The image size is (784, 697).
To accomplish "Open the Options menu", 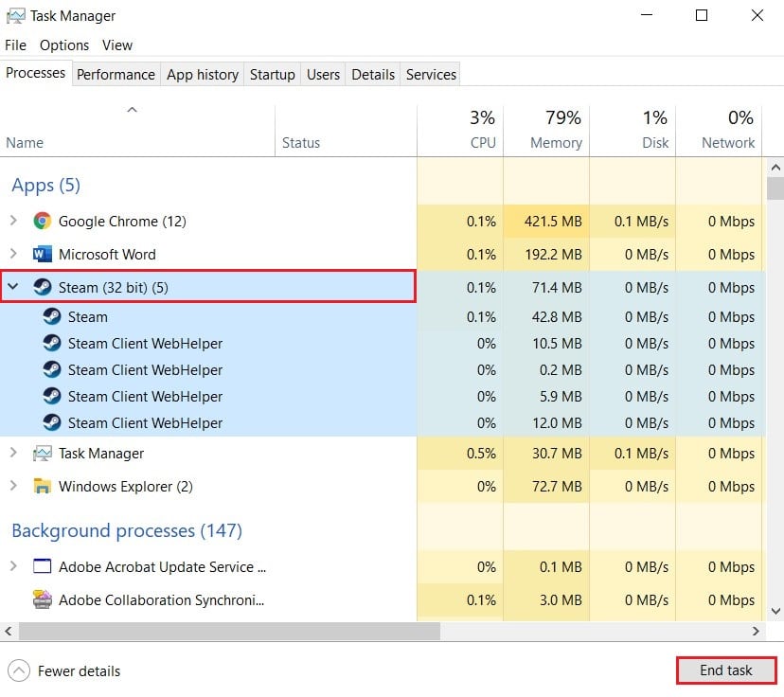I will coord(64,45).
